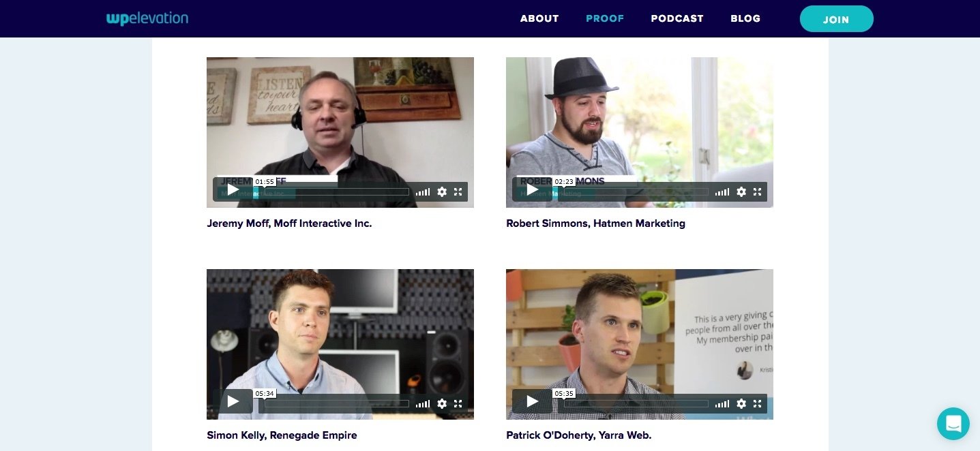Adjust volume bars on Jeremy Moff video

click(x=423, y=192)
